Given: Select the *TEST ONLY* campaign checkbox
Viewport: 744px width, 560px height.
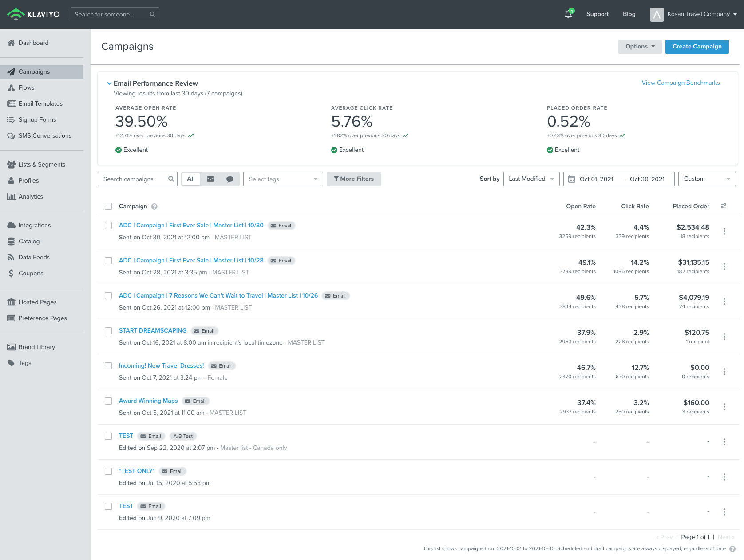Looking at the screenshot, I should (108, 471).
